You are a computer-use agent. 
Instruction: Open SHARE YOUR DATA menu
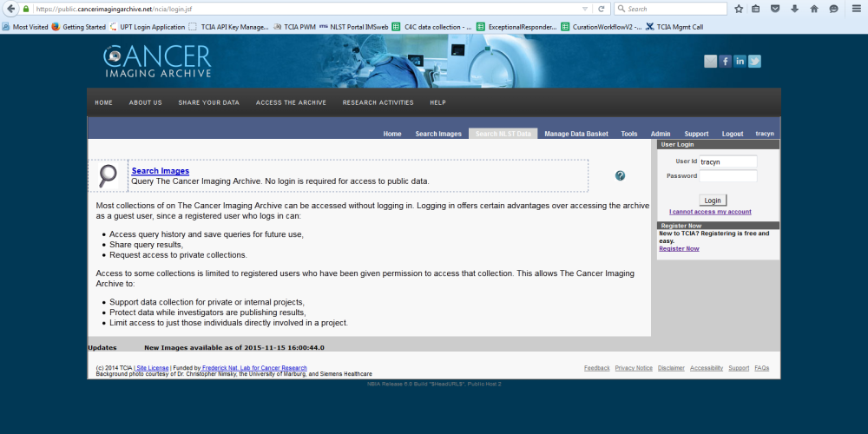coord(208,102)
